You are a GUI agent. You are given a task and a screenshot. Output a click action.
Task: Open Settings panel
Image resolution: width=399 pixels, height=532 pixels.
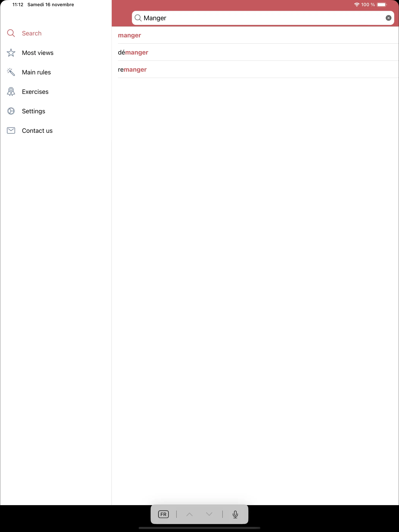point(33,111)
